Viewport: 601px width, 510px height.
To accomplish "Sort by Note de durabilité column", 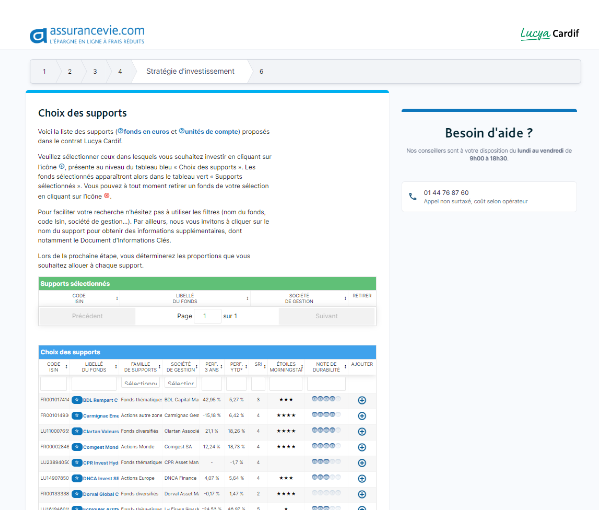I will coord(326,367).
